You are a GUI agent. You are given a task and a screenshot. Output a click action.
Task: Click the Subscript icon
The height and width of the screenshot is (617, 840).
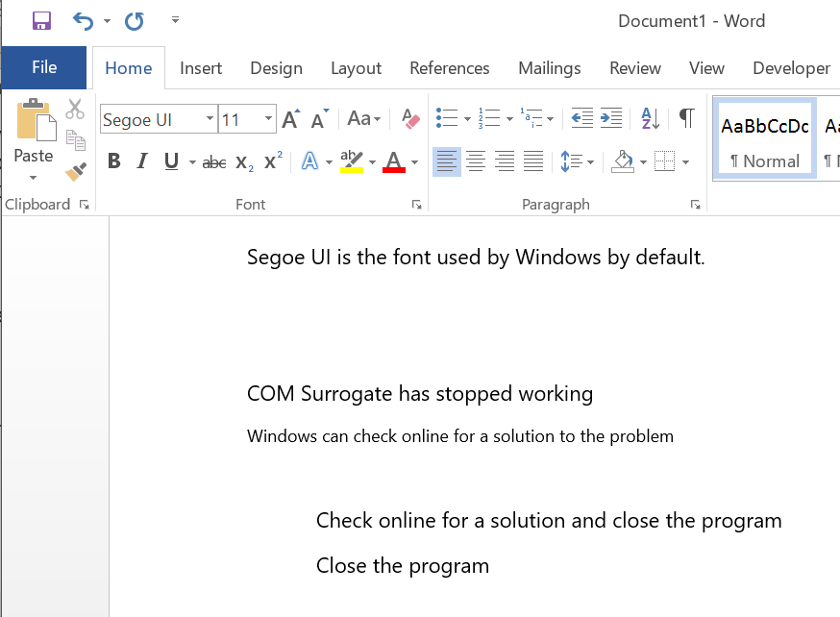(242, 161)
